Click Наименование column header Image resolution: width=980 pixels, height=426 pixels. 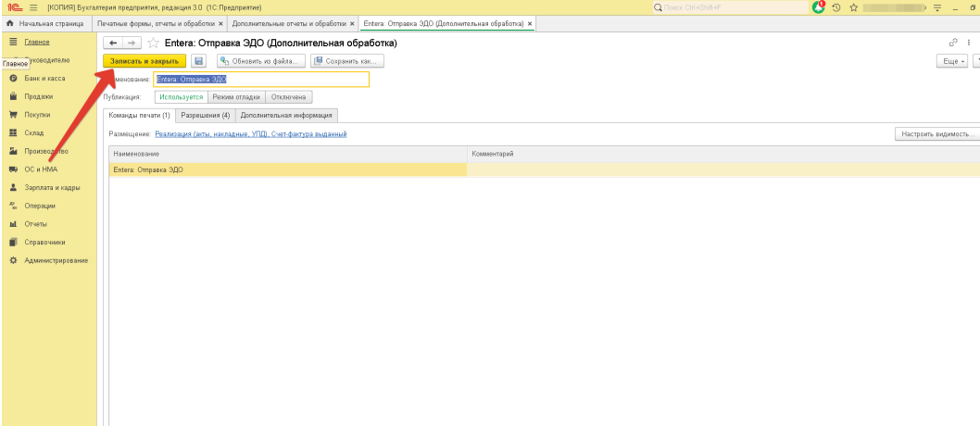[x=288, y=154]
